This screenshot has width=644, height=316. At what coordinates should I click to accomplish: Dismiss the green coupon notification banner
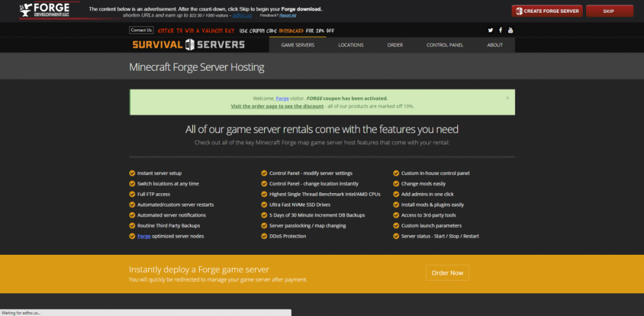tap(507, 98)
